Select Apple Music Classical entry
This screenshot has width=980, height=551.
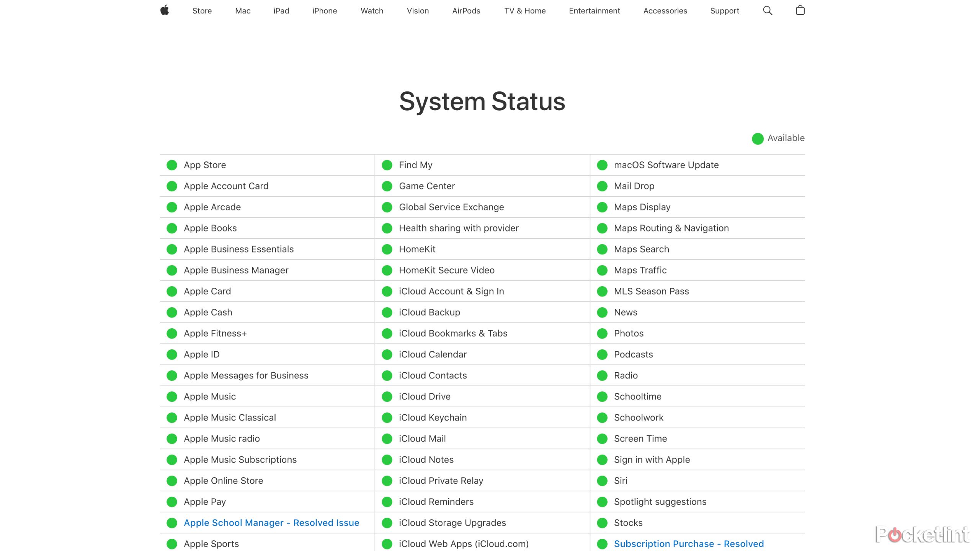pos(267,417)
